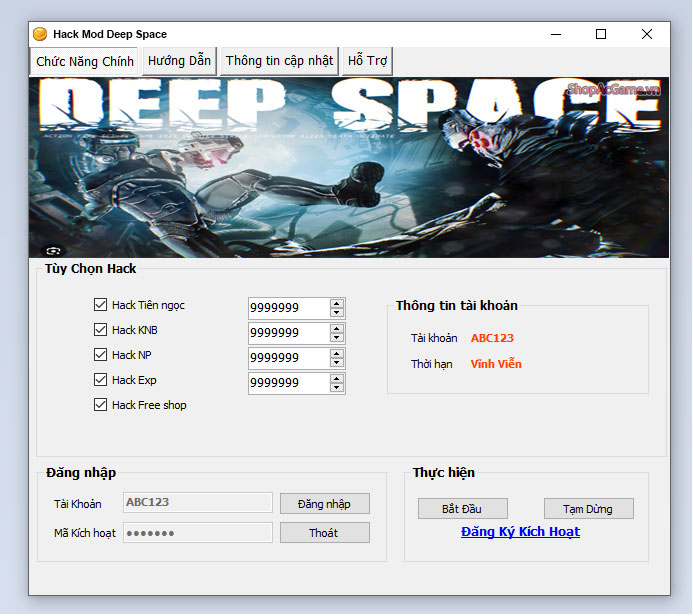Decrease Hack Exp value with down arrow
This screenshot has width=693, height=616.
tap(337, 388)
